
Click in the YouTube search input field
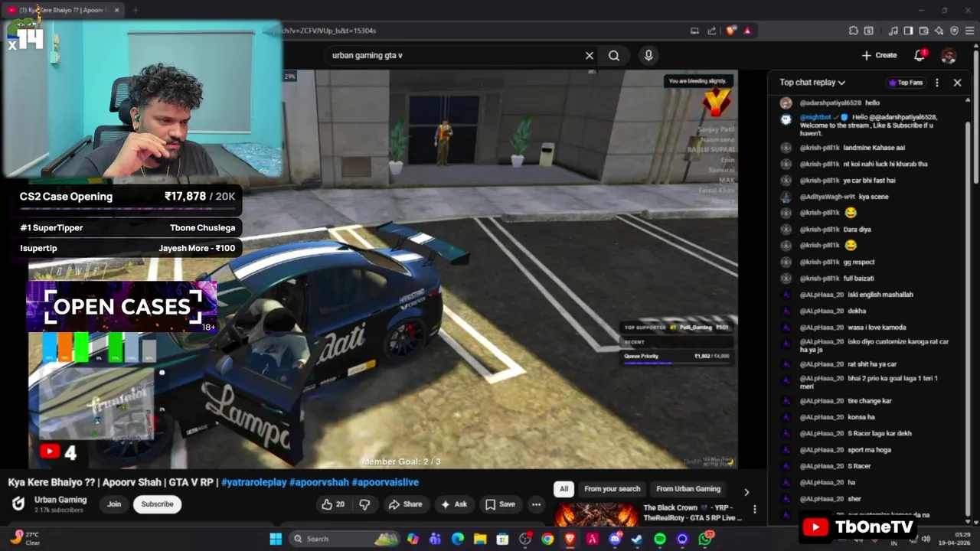tap(452, 55)
